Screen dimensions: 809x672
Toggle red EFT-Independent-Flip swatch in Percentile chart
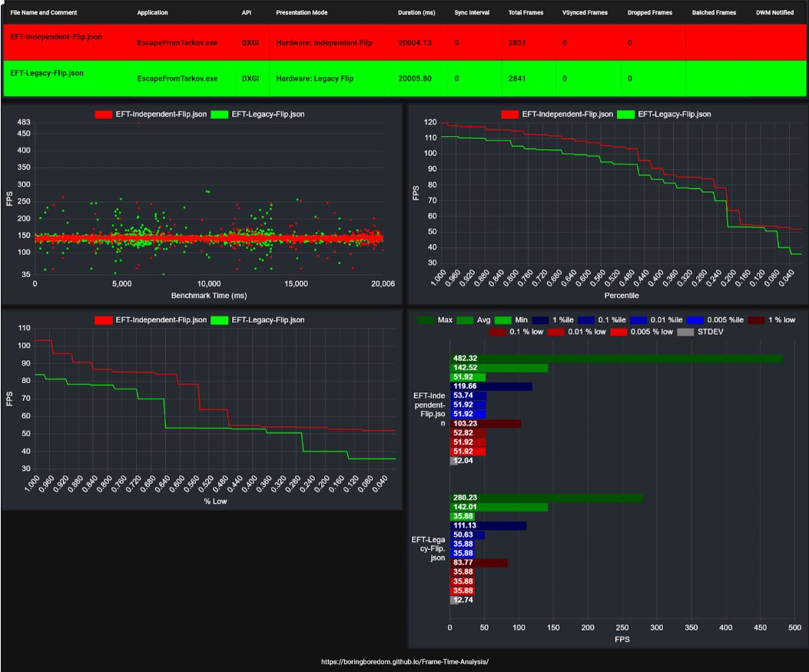click(509, 114)
